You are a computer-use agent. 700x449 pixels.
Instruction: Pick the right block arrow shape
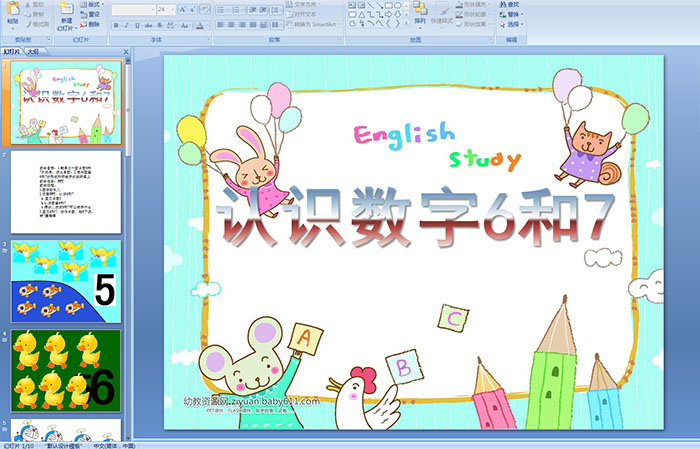tap(389, 14)
